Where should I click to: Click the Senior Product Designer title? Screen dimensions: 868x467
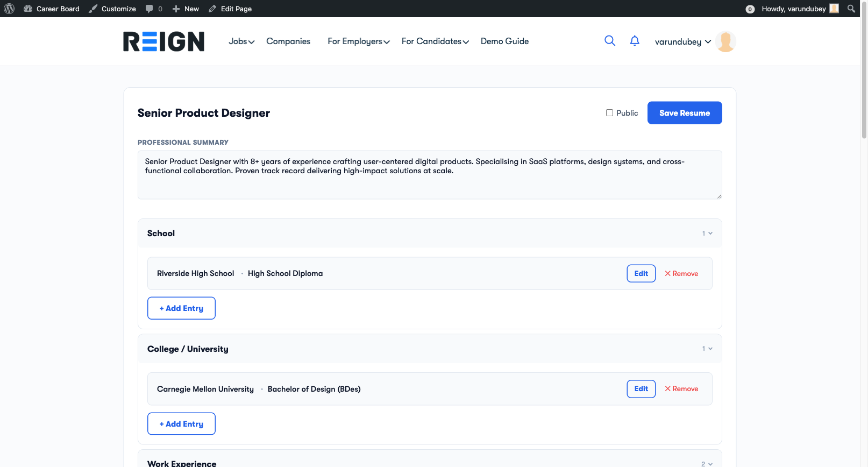[x=204, y=113]
